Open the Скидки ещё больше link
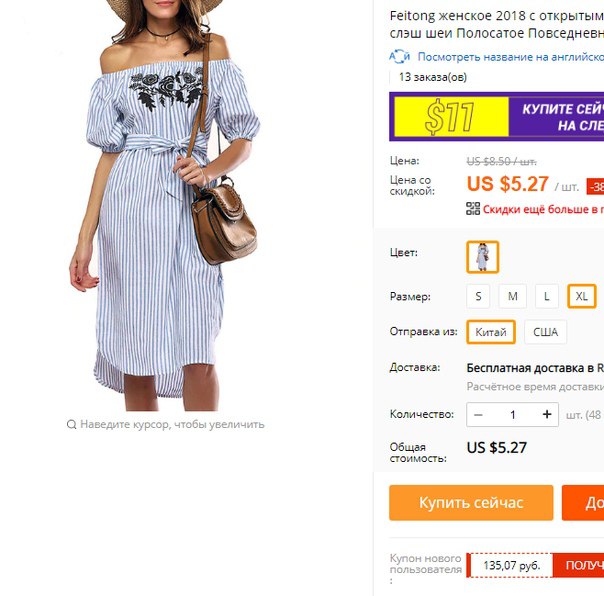This screenshot has width=604, height=596. [x=543, y=209]
